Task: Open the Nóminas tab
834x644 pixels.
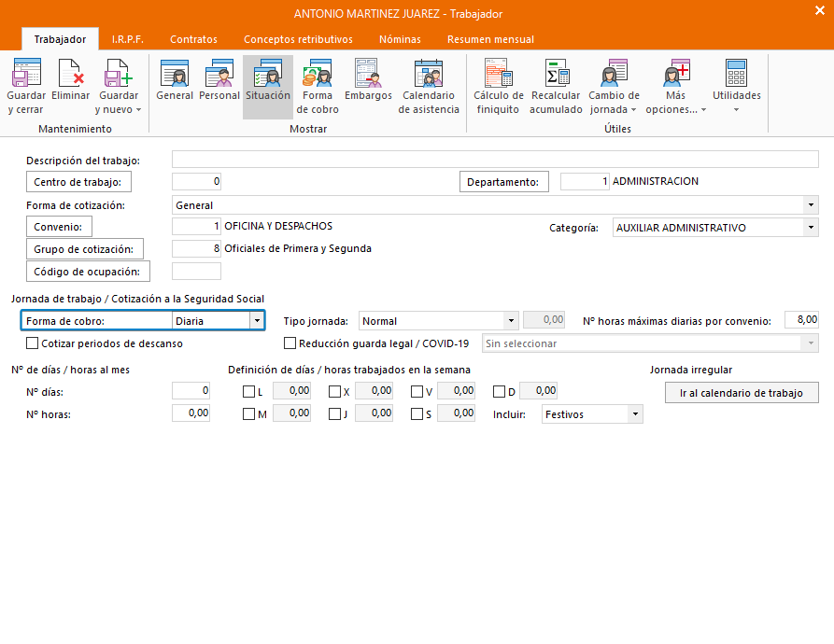Action: (x=400, y=39)
